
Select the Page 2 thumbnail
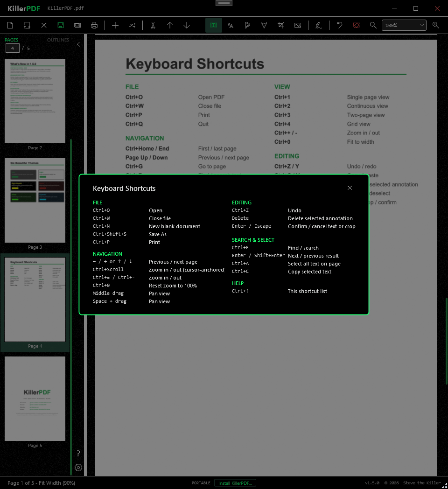coord(35,101)
